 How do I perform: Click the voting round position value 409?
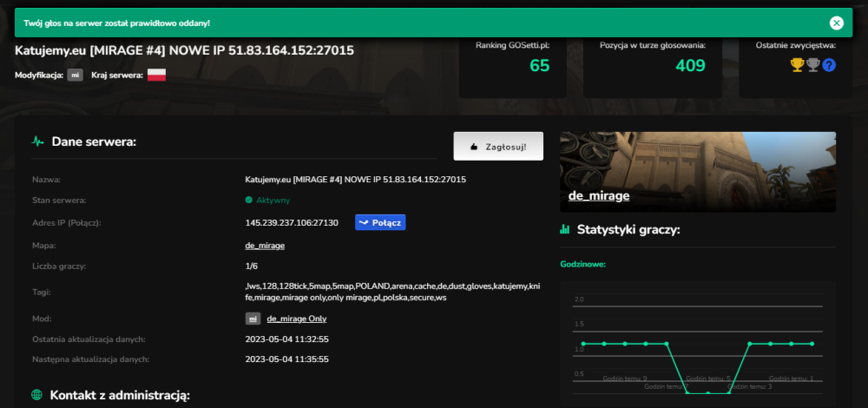coord(690,65)
